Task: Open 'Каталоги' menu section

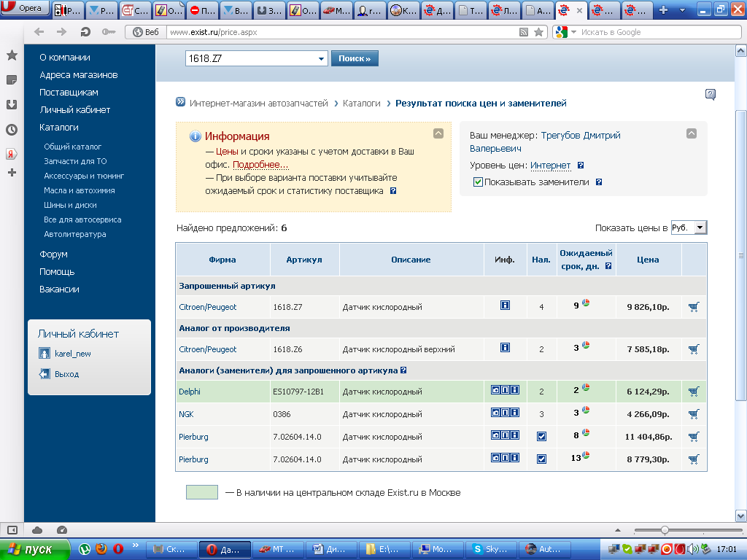Action: pyautogui.click(x=59, y=127)
